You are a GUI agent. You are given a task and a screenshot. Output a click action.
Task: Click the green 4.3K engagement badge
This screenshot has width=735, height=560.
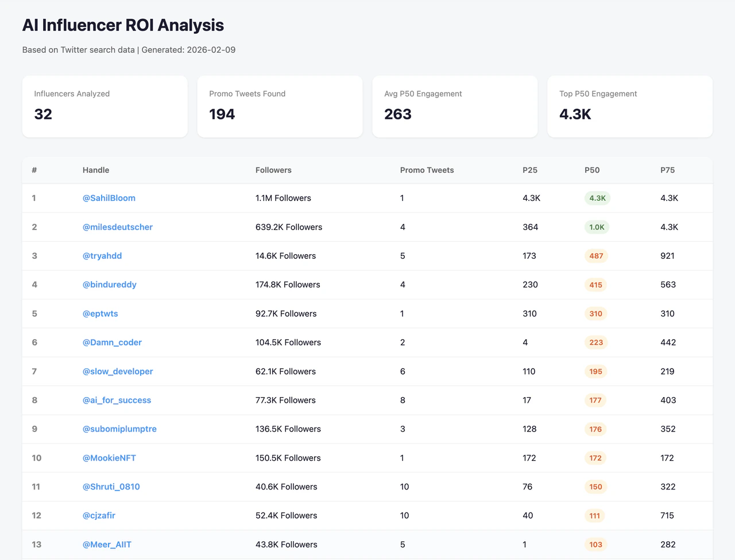point(596,198)
